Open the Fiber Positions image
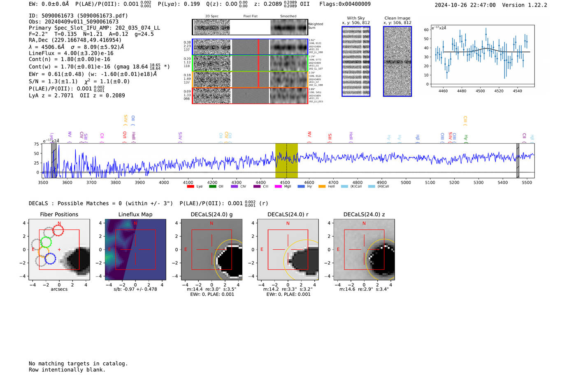 click(x=59, y=250)
